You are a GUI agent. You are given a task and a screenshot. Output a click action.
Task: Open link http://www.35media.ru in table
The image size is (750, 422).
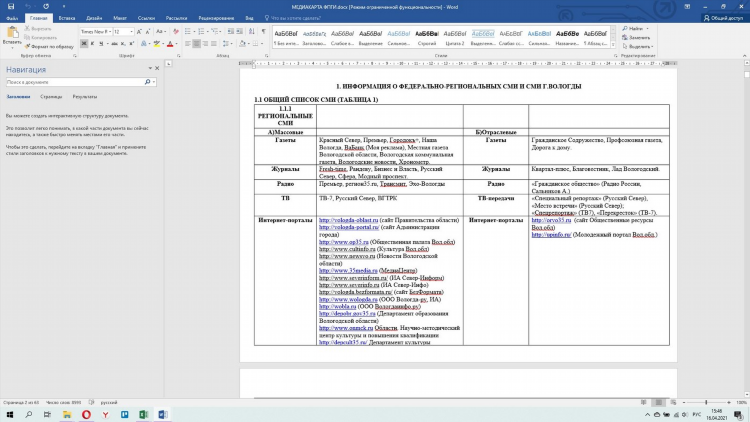348,270
